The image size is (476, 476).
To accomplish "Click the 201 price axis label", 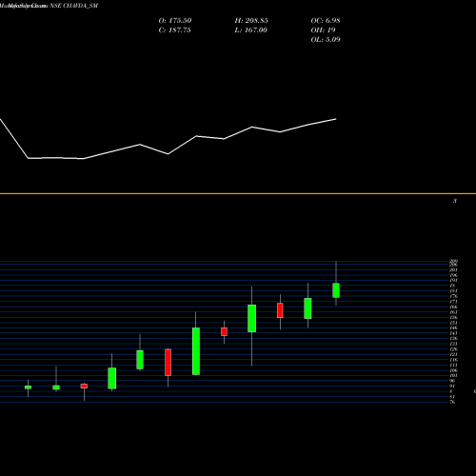I will [453, 270].
